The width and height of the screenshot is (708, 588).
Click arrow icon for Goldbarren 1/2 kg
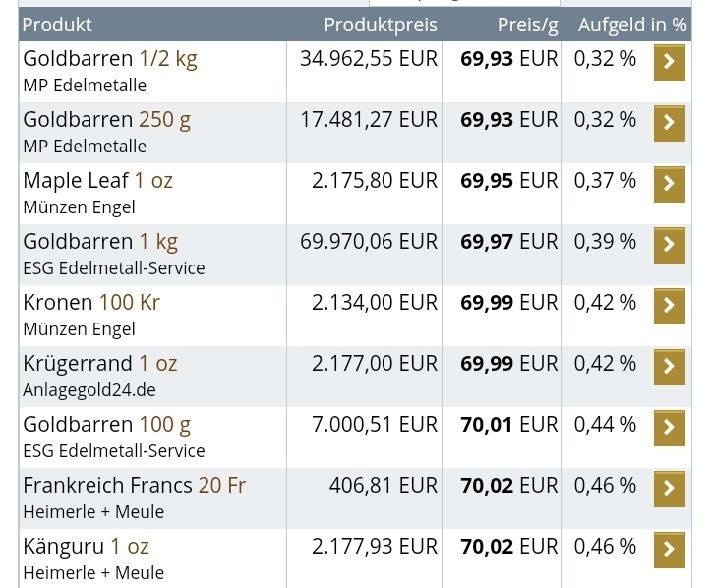click(x=669, y=62)
